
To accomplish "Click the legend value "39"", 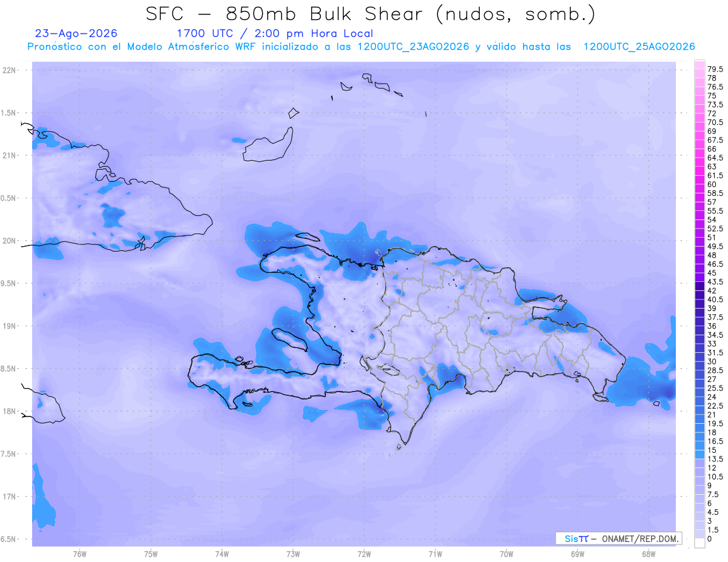I will coord(712,309).
